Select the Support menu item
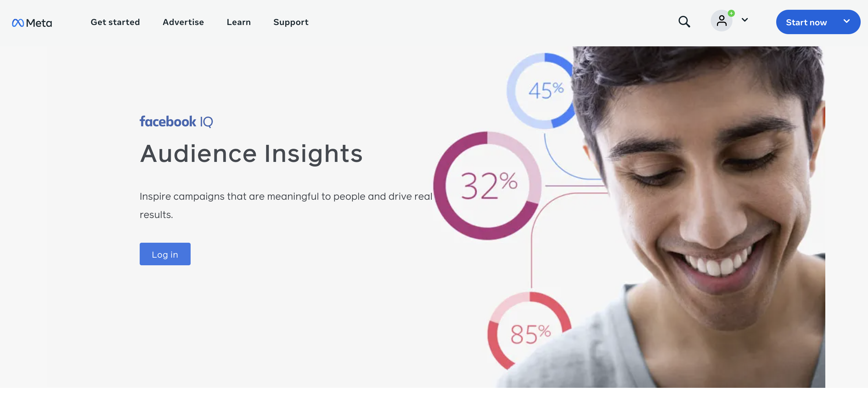 coord(291,22)
